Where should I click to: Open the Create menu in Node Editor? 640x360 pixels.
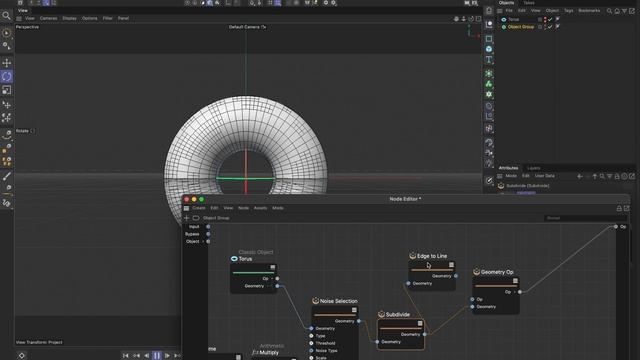pos(199,208)
